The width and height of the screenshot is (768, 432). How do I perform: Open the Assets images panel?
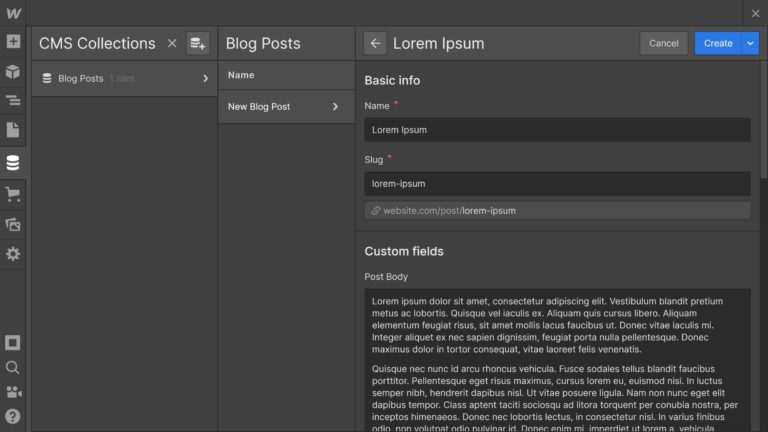point(13,224)
